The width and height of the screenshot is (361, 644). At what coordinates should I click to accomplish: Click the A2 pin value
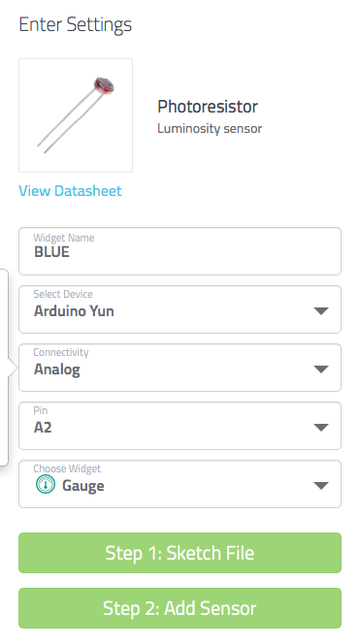(43, 428)
